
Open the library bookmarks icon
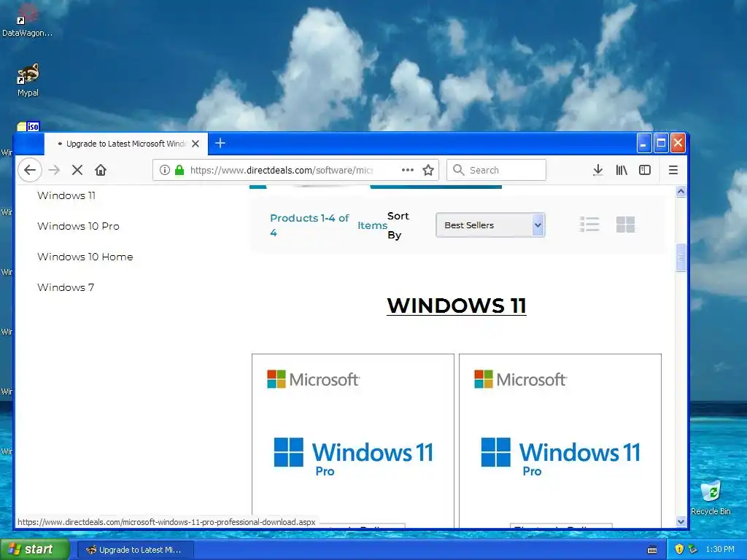coord(622,170)
